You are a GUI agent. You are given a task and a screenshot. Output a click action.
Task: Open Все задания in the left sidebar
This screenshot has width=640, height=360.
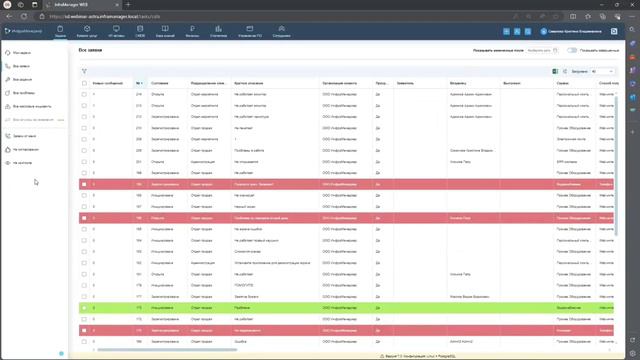22,80
